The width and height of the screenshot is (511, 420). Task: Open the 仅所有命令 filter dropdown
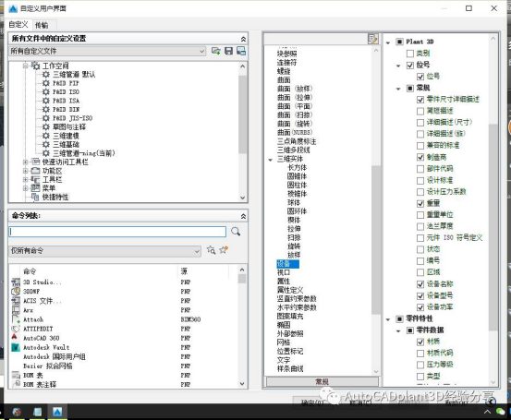click(x=104, y=251)
